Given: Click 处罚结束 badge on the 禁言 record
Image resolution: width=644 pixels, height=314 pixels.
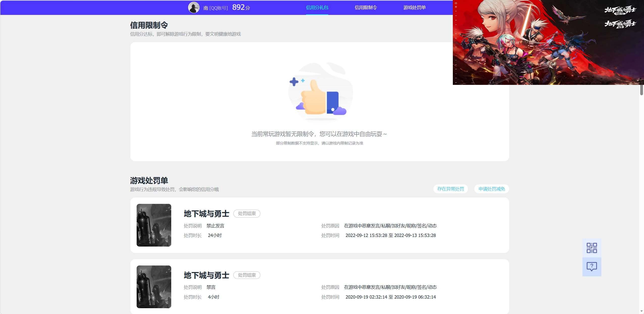Looking at the screenshot, I should (247, 275).
